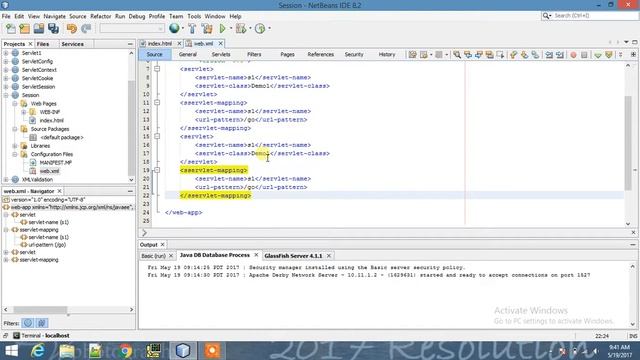The image size is (640, 360).
Task: Run the project with green play icon
Action: coord(222,29)
